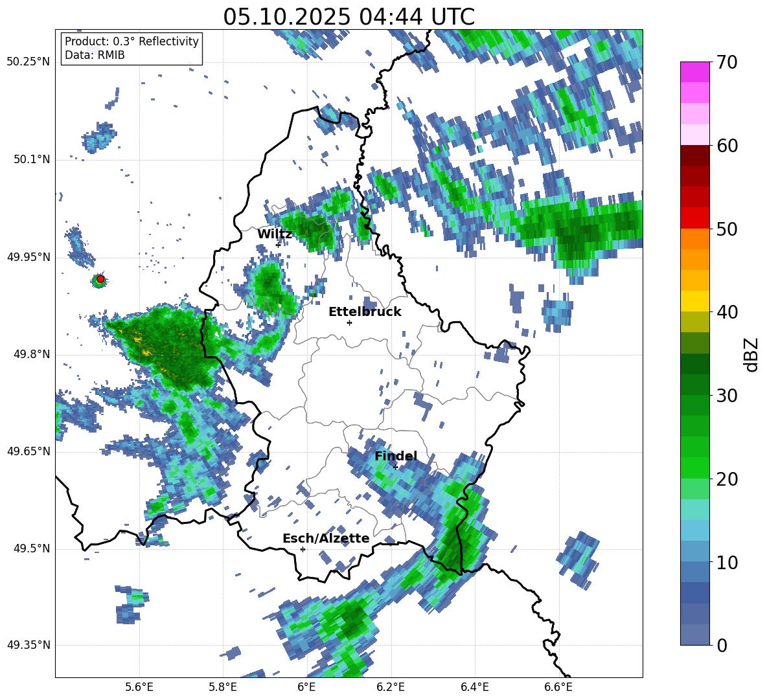The image size is (767, 700).
Task: Click the red radar site marker
Action: (100, 279)
